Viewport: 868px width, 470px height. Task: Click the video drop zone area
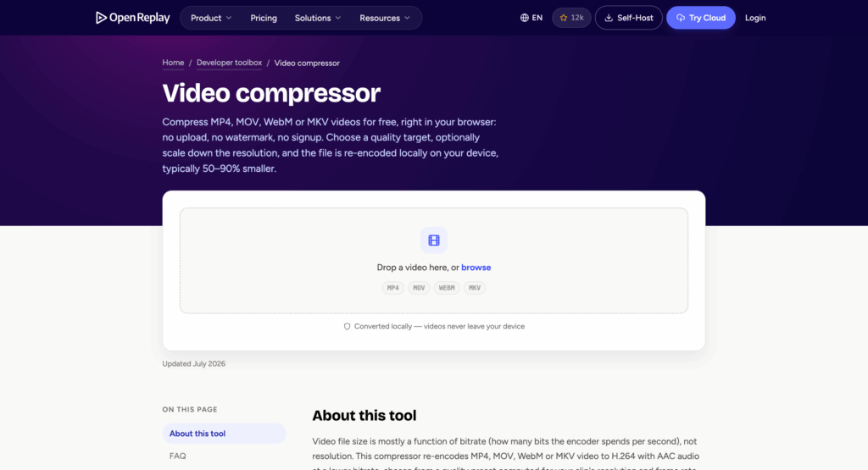(434, 261)
